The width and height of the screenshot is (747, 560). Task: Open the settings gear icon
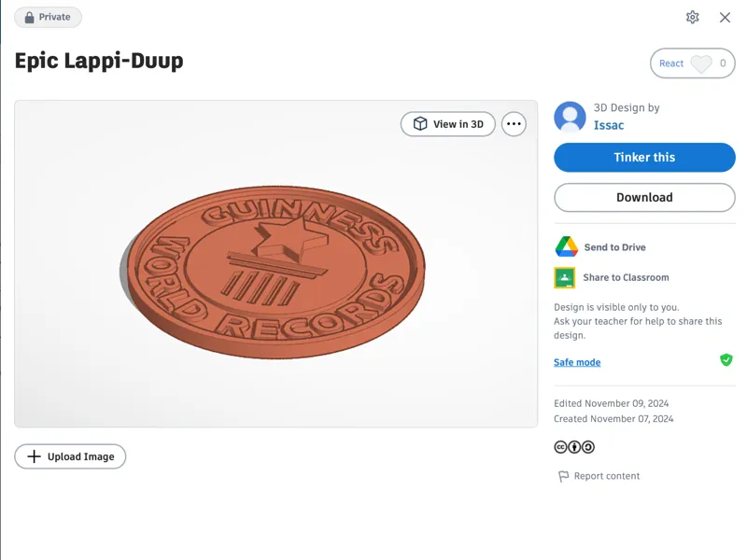[692, 18]
